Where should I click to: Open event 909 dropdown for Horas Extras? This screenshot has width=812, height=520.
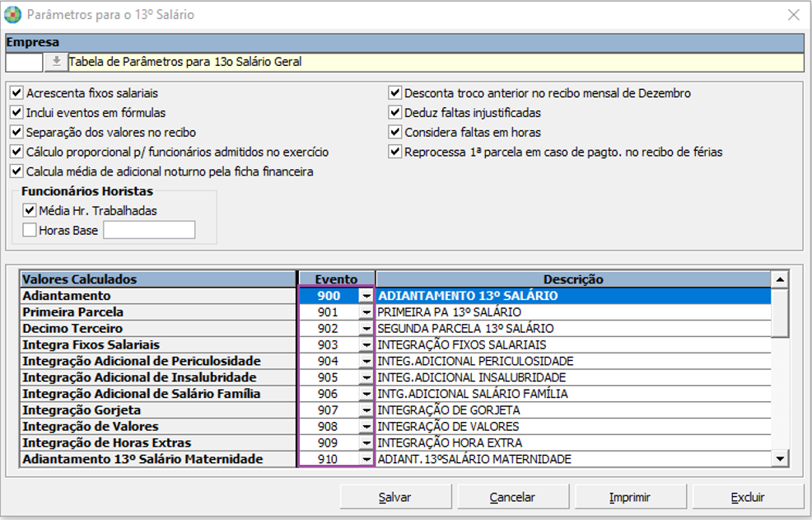366,443
